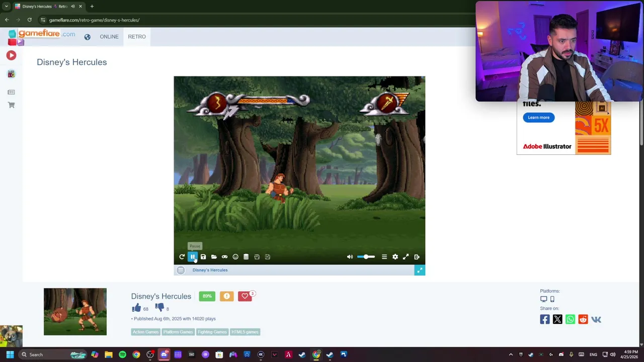644x362 pixels.
Task: Save game state with floppy disk icon
Action: (203, 257)
